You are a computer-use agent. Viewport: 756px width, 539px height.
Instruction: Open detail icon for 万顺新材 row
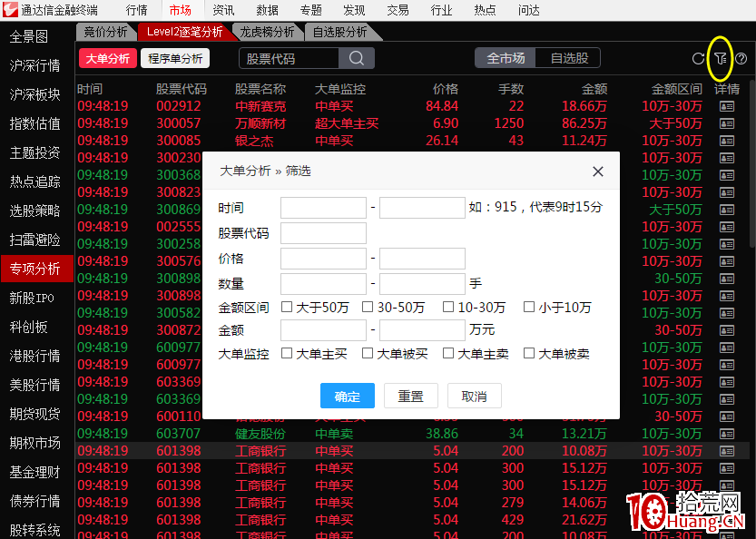point(727,123)
